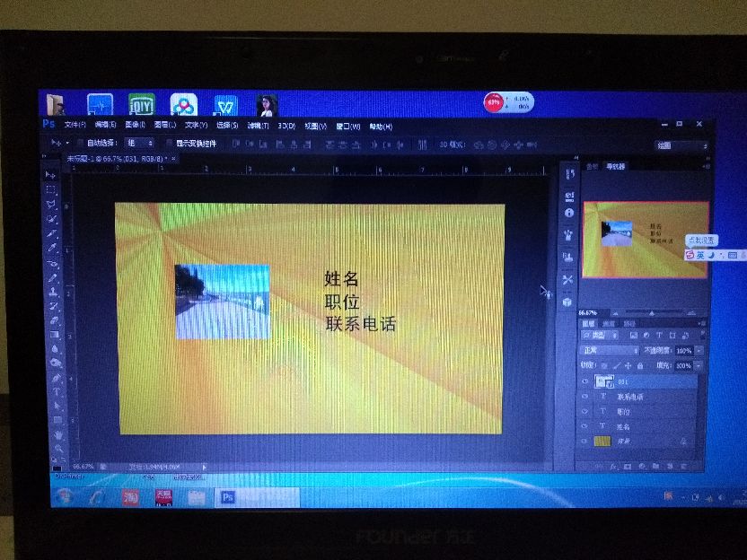Enable the 显示变换控件 checkbox
The height and width of the screenshot is (560, 747).
pyautogui.click(x=169, y=144)
